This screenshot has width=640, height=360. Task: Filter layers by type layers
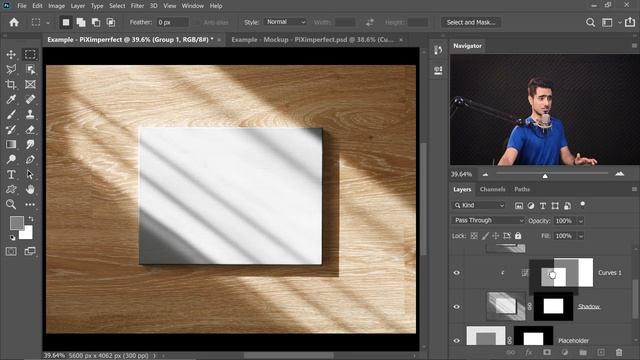point(543,206)
